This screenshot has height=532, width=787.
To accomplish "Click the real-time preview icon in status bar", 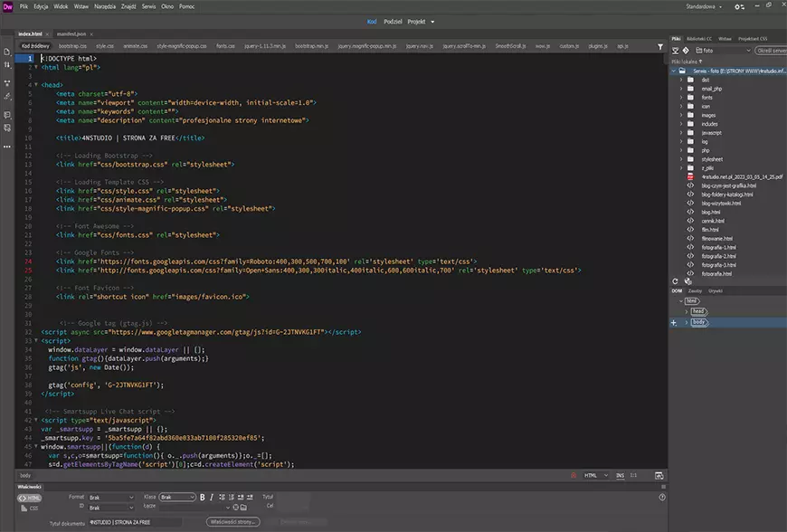I will pos(659,475).
